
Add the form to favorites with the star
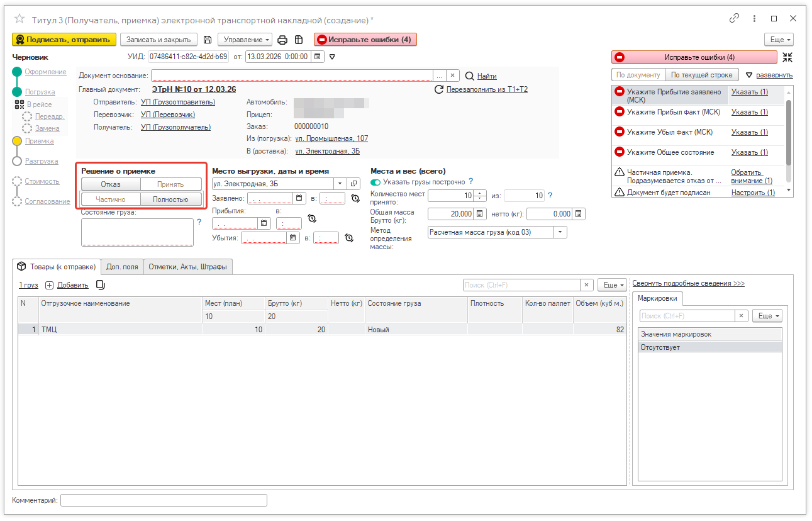19,19
